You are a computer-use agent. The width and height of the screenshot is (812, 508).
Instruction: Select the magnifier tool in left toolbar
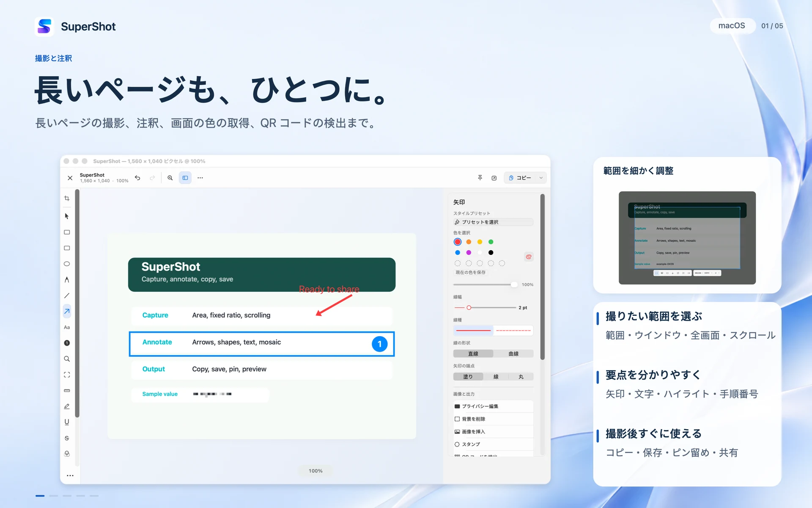point(67,359)
